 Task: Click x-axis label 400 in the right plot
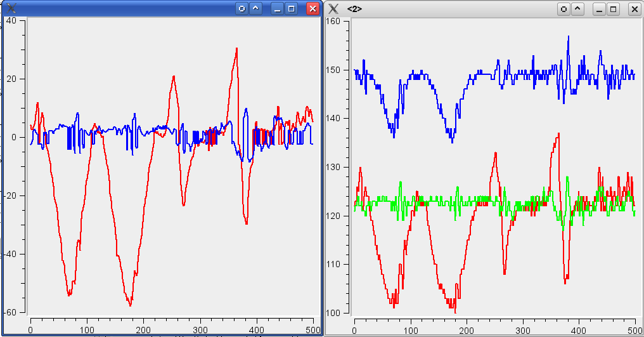(x=579, y=331)
